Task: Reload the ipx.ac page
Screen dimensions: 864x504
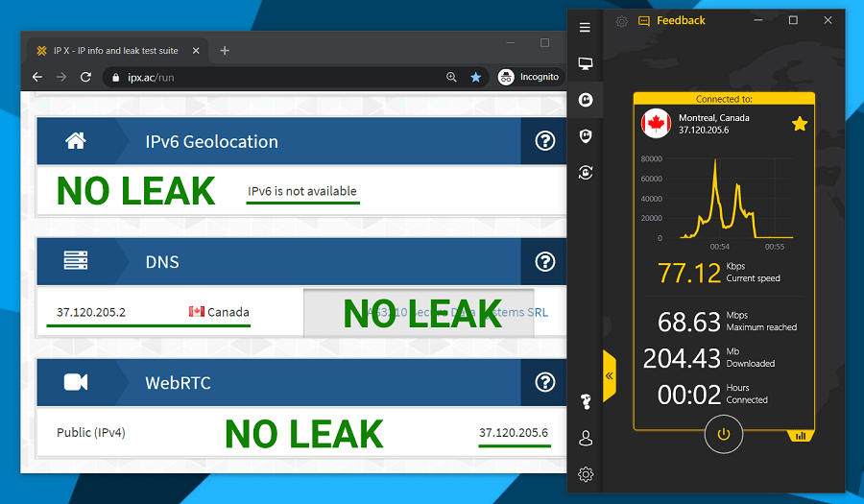Action: pos(85,77)
